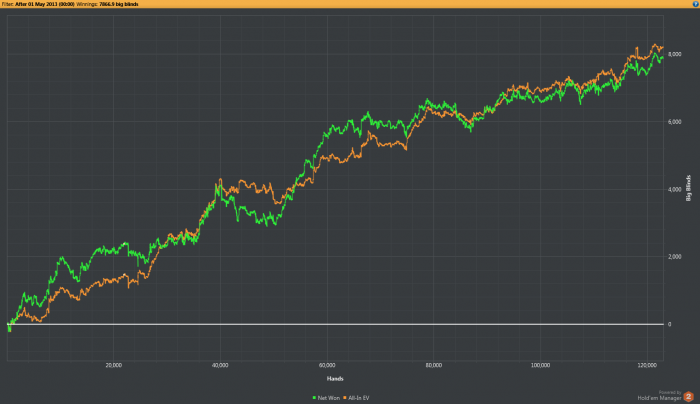Click the 8,000 big blinds axis label
The height and width of the screenshot is (404, 700).
tap(675, 54)
